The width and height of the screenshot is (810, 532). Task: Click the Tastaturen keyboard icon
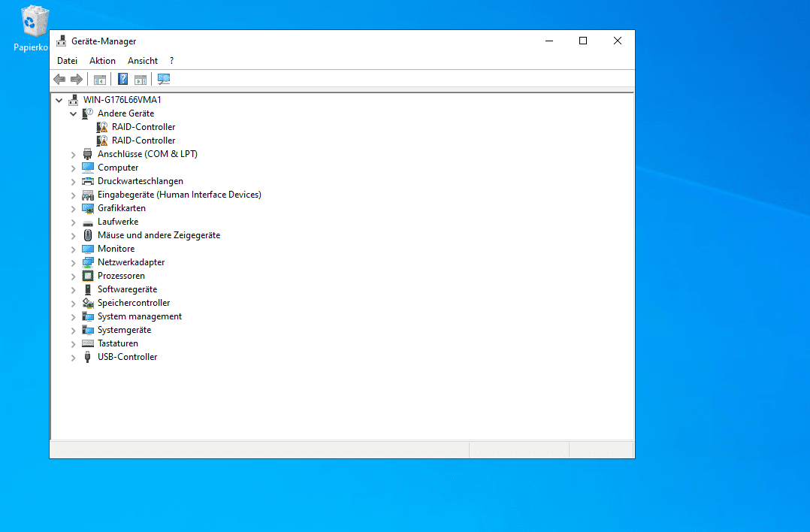coord(88,343)
